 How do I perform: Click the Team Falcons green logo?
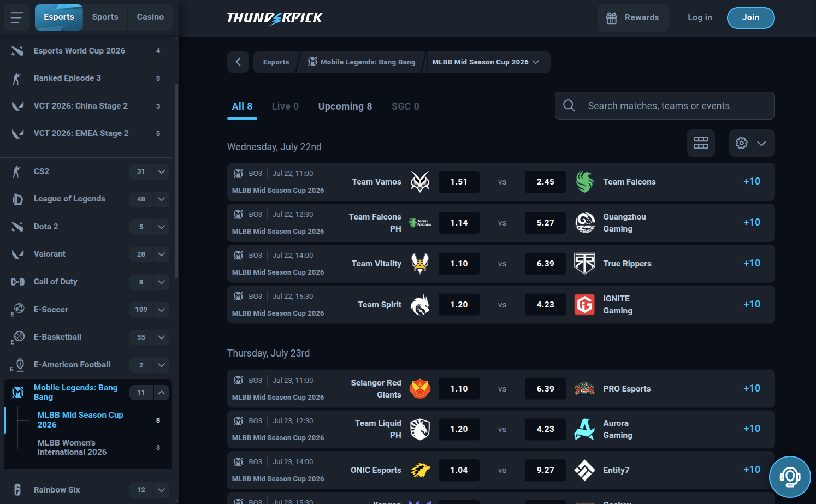coord(584,182)
